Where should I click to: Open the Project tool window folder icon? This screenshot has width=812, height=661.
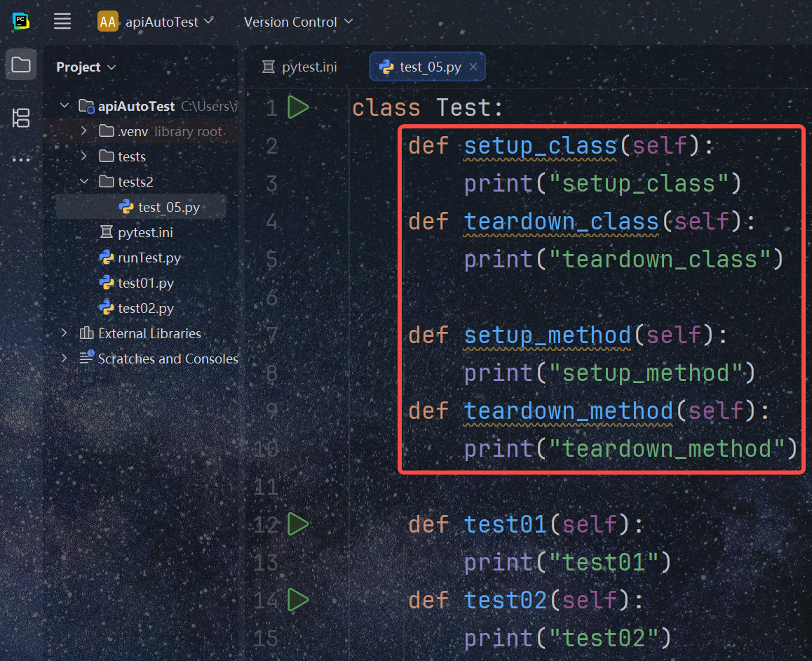[21, 65]
